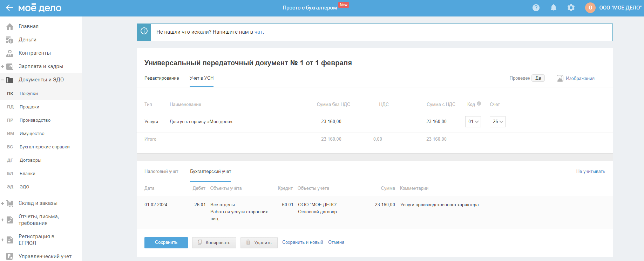Click the Контрагенты person icon
The width and height of the screenshot is (644, 261).
(x=10, y=53)
